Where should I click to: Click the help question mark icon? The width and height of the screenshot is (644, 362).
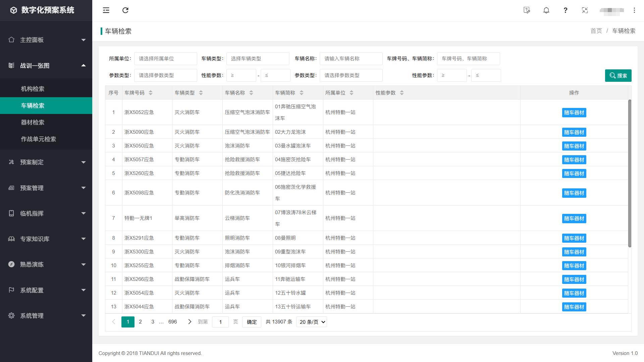click(x=565, y=10)
